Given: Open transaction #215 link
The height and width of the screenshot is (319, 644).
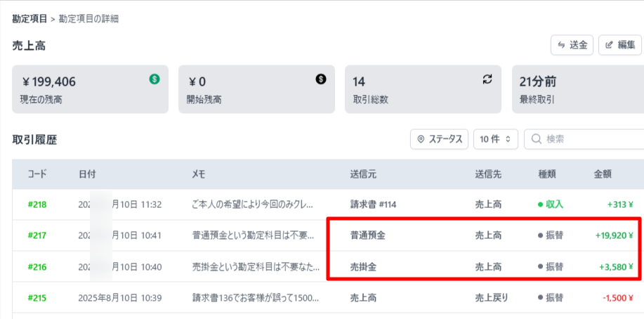Looking at the screenshot, I should (37, 298).
